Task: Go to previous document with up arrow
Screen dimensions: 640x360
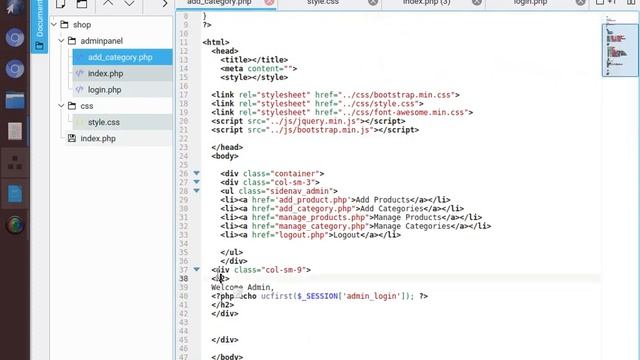Action: (108, 3)
